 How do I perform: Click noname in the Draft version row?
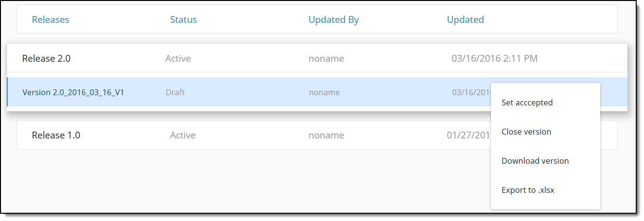(x=324, y=92)
